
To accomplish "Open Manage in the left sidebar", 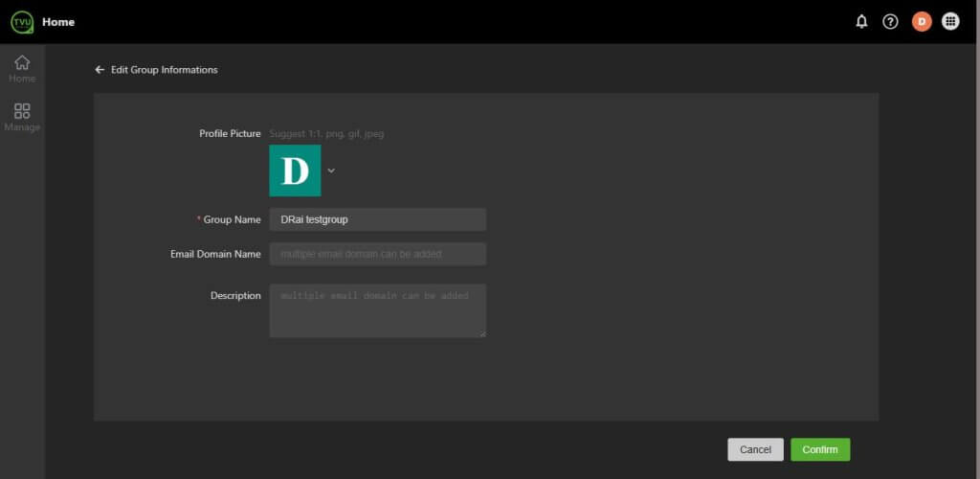I will pos(22,117).
